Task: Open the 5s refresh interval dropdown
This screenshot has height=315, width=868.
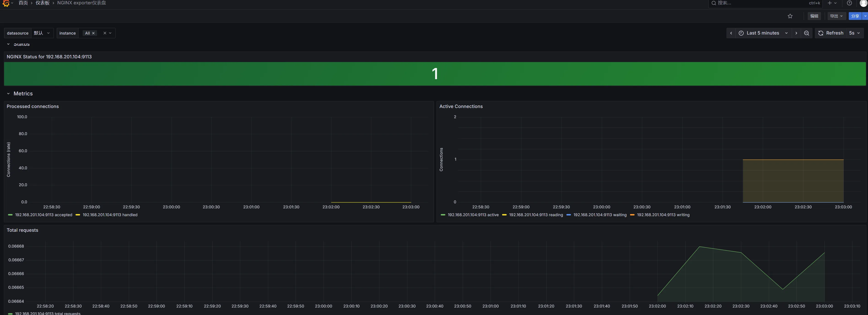Action: click(854, 33)
